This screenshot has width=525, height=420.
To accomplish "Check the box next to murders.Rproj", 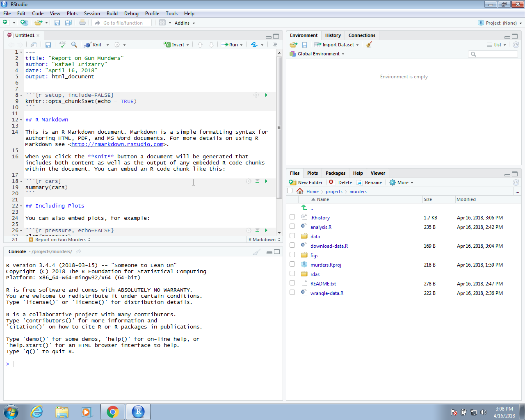I will tap(292, 264).
